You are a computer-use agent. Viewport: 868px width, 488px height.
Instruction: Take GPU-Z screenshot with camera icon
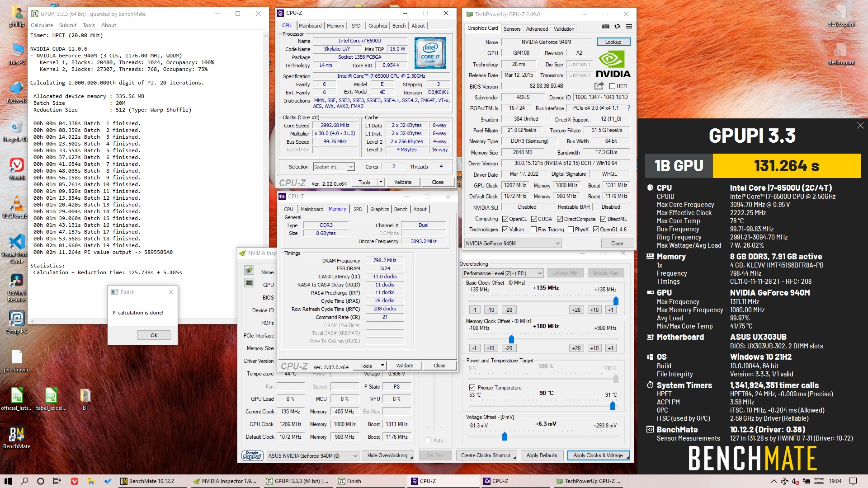coord(606,26)
